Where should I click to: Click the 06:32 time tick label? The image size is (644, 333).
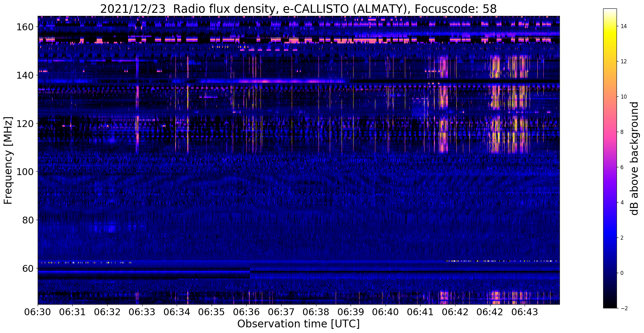[x=108, y=312]
